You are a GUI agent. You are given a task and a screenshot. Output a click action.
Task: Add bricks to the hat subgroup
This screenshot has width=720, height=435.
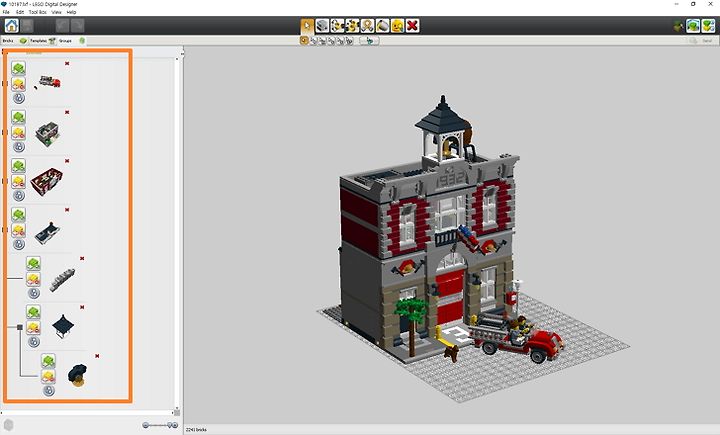[x=48, y=361]
